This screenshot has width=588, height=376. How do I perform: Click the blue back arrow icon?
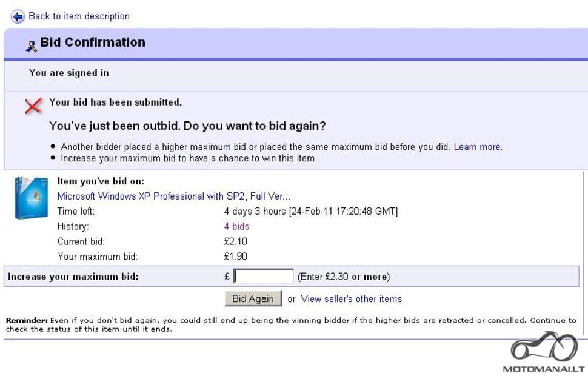pyautogui.click(x=18, y=16)
